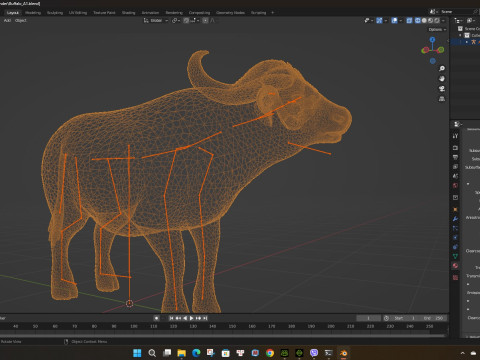The image size is (480, 360).
Task: Expand the Collection row in outliner
Action: click(460, 35)
